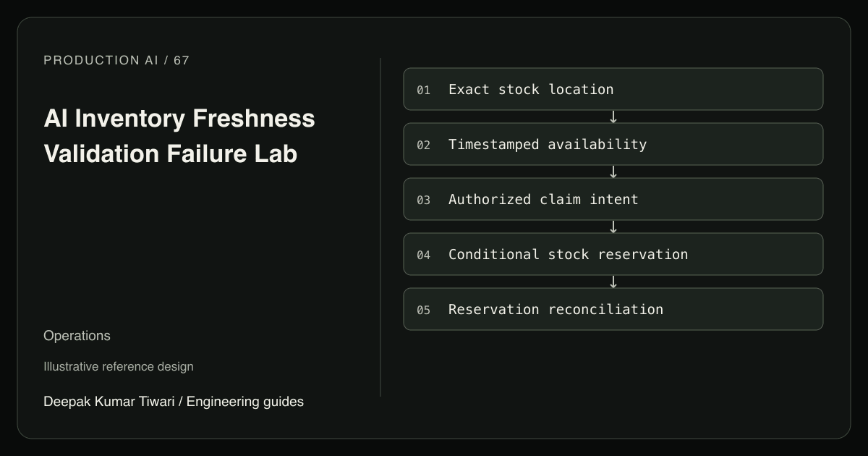Click step number 02
The image size is (868, 456).
click(x=423, y=145)
